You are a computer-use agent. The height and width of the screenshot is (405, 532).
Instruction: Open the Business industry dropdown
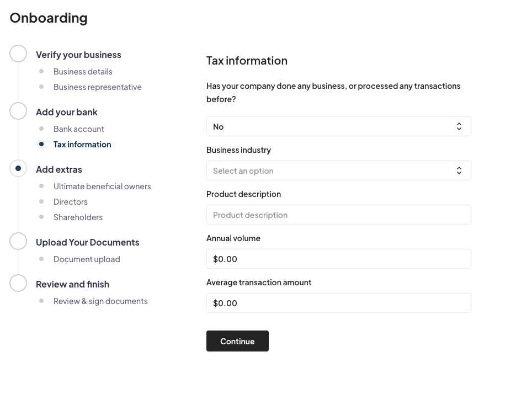(339, 170)
